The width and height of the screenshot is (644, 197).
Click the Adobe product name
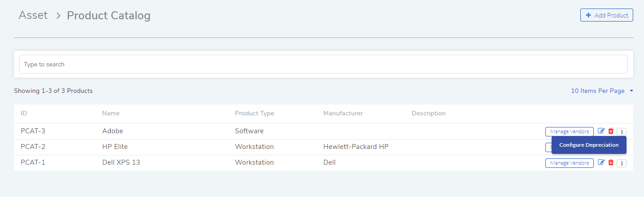point(113,131)
